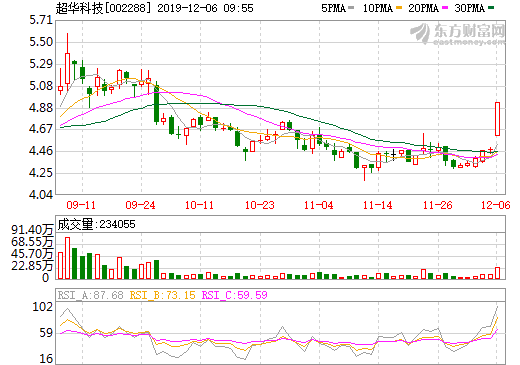
Task: Select the 12-06 date axis label
Action: tap(496, 205)
